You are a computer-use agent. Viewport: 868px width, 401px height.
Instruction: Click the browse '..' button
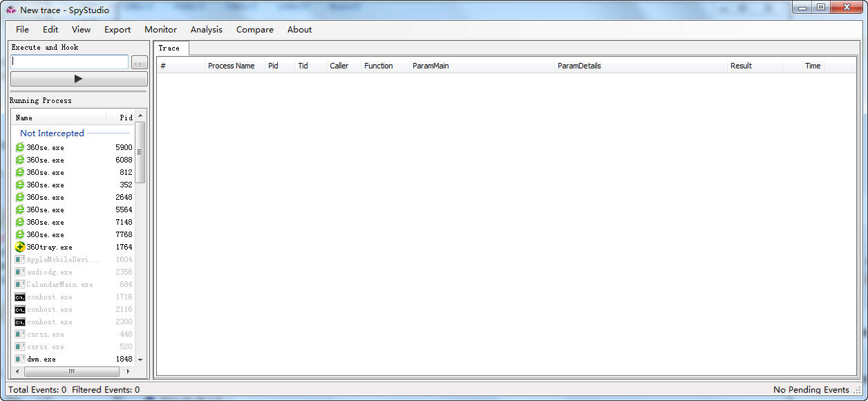(140, 62)
